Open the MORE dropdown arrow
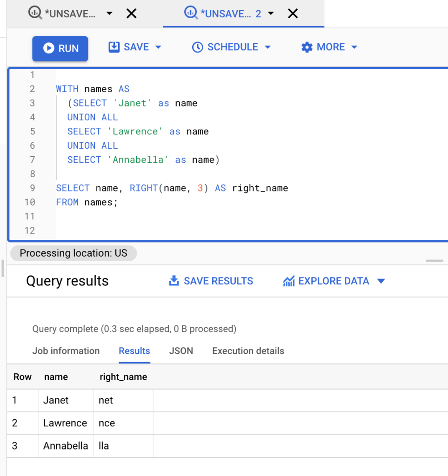 pyautogui.click(x=354, y=47)
